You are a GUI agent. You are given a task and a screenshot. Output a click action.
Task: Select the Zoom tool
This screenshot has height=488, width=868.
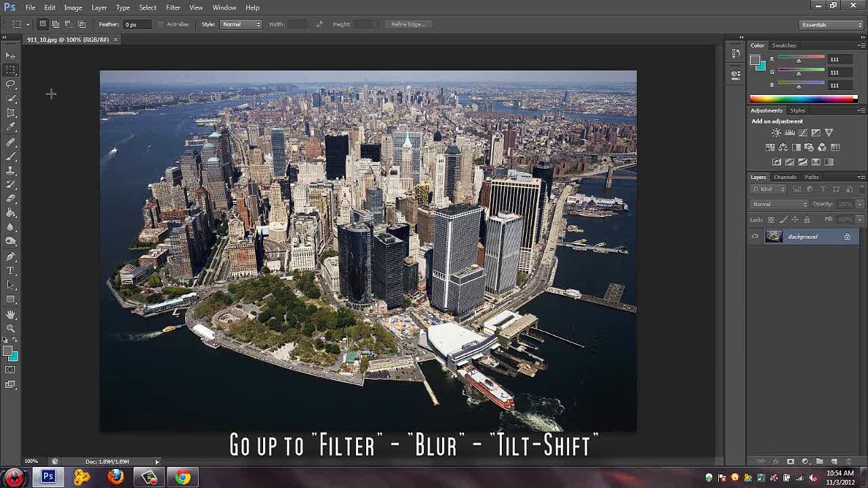click(x=11, y=329)
